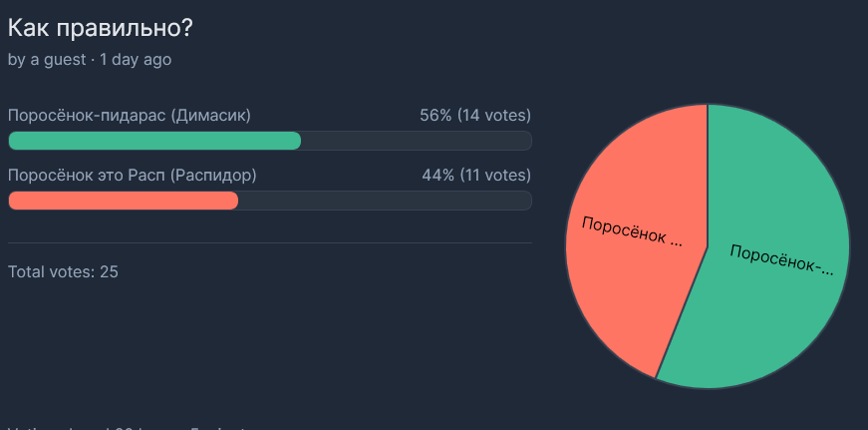
Task: Select the red 44% progress bar fill
Action: click(123, 201)
